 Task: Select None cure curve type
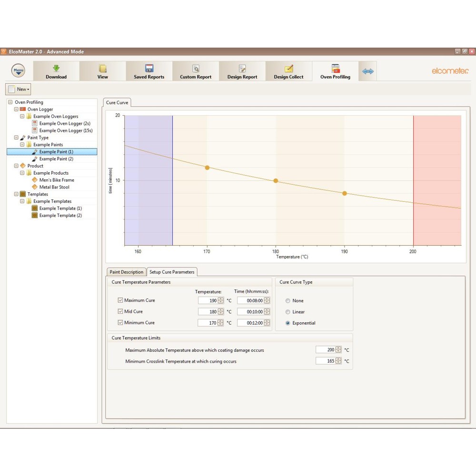288,300
